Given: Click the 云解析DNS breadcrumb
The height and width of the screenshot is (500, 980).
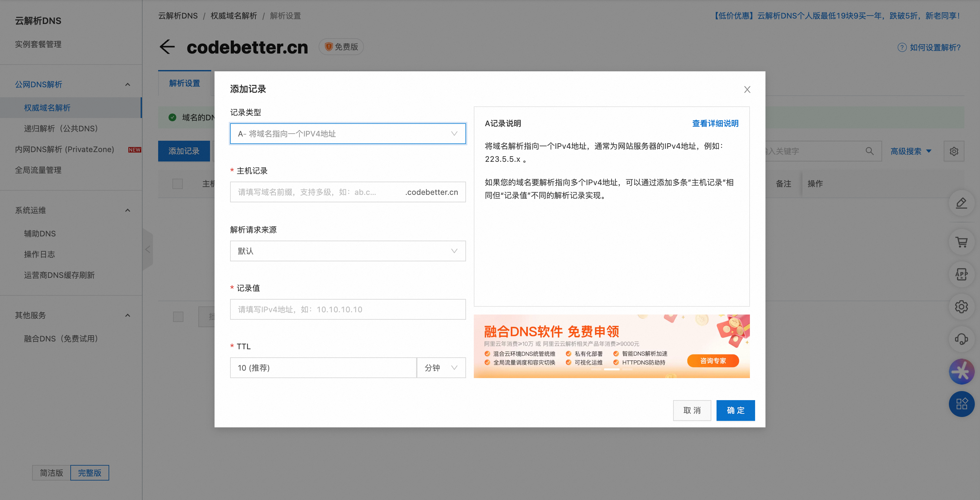Looking at the screenshot, I should coord(178,16).
